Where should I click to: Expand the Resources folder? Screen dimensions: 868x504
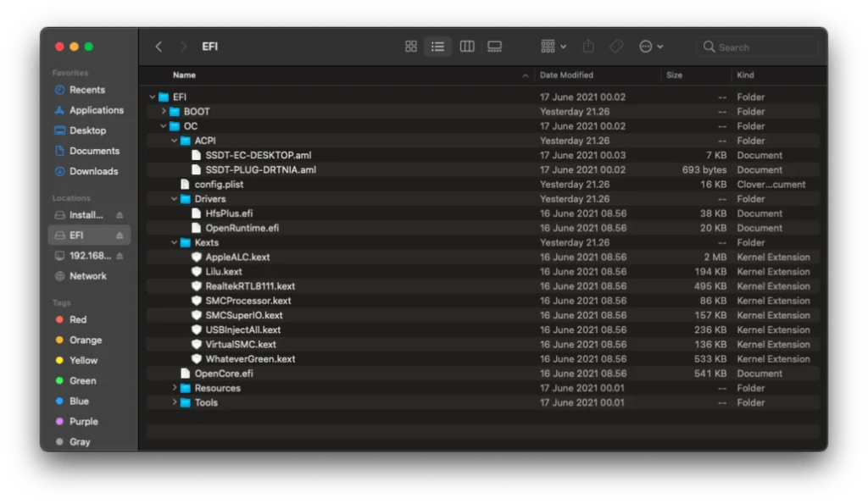tap(175, 388)
